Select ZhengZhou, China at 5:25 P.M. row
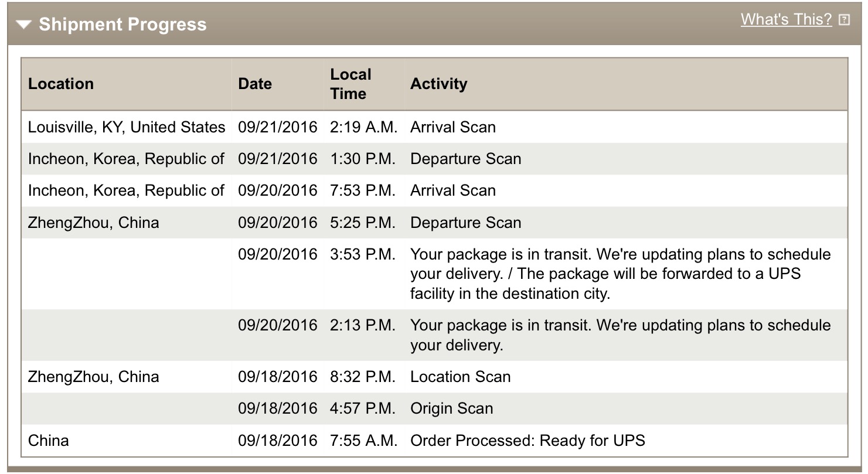Image resolution: width=868 pixels, height=474 pixels. pyautogui.click(x=94, y=223)
